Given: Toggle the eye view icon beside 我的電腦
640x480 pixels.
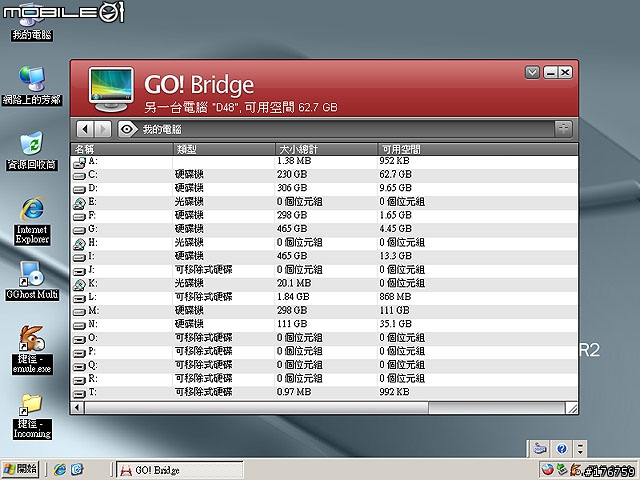Looking at the screenshot, I should tap(127, 130).
